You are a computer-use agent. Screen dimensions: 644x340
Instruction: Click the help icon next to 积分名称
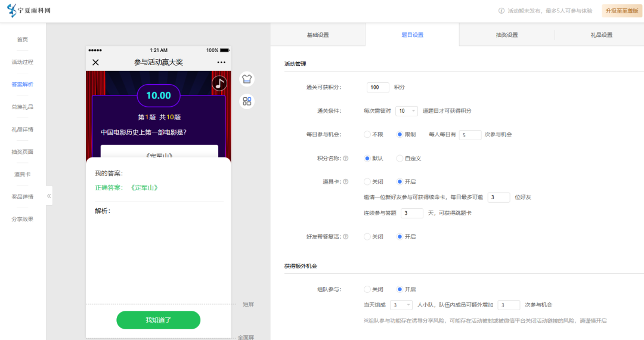346,159
